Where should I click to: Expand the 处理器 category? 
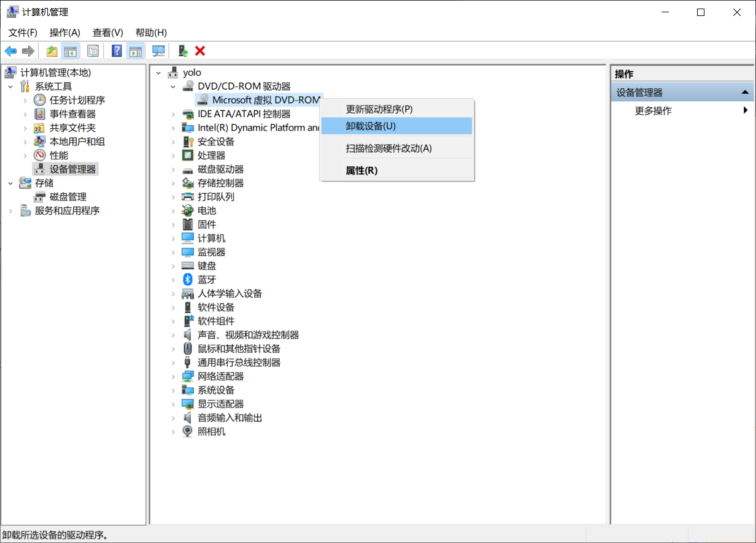[173, 155]
